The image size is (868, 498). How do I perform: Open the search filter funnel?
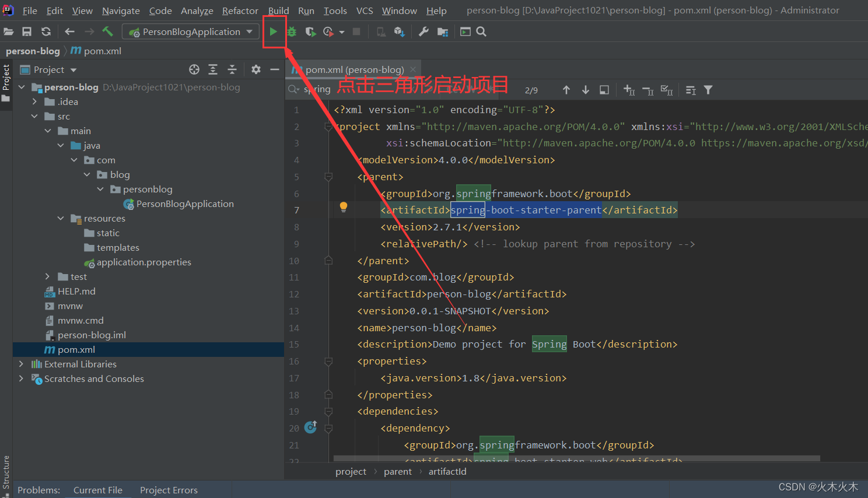point(708,90)
